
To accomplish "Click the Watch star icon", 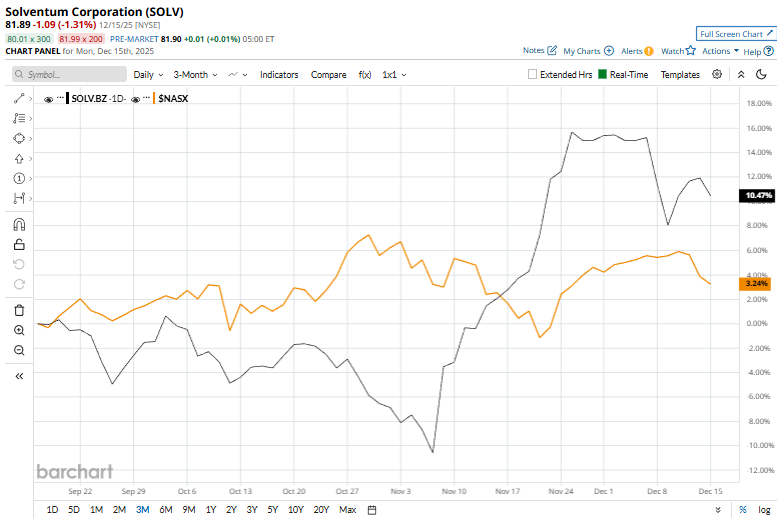I will (691, 51).
